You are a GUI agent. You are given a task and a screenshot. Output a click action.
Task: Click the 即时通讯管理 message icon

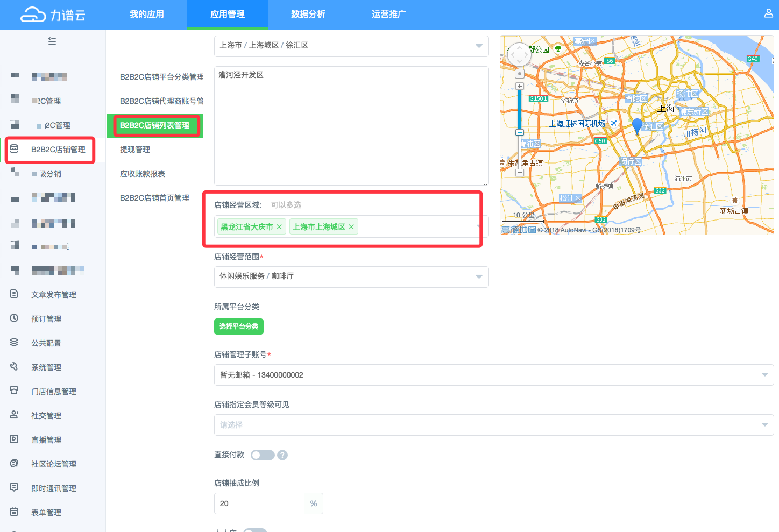(15, 487)
